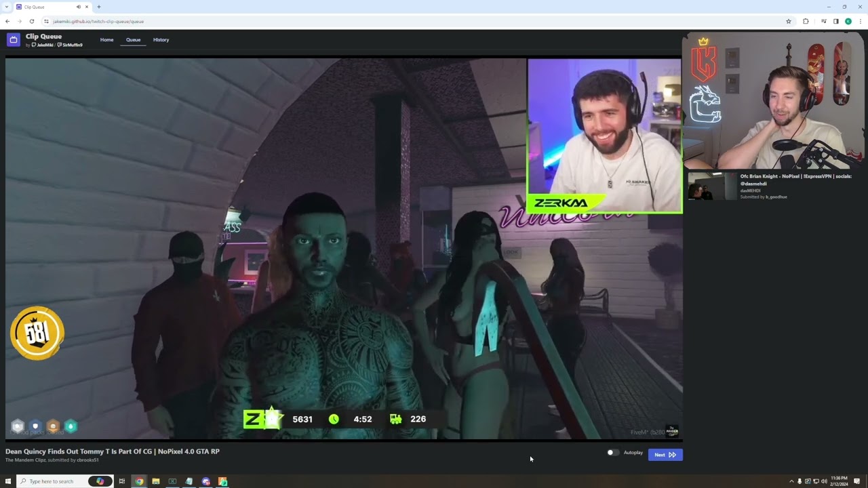Image resolution: width=868 pixels, height=488 pixels.
Task: Open site information icon in address bar
Action: (x=46, y=21)
